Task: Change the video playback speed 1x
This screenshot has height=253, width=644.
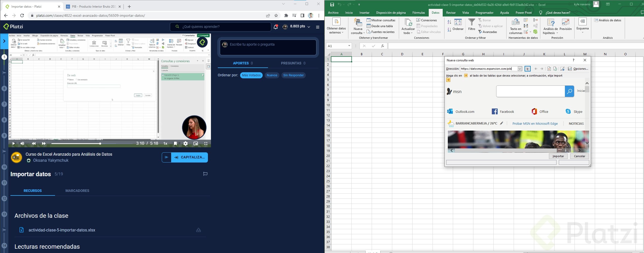Action: tap(165, 143)
